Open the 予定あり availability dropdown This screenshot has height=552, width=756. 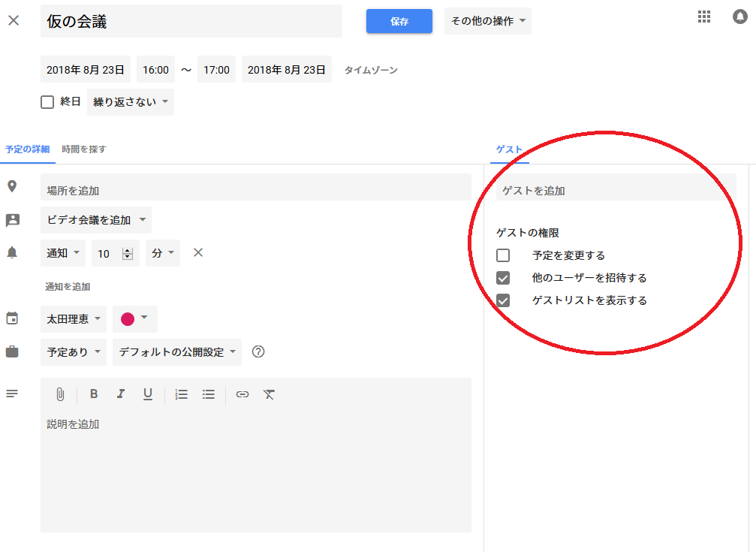(x=74, y=352)
